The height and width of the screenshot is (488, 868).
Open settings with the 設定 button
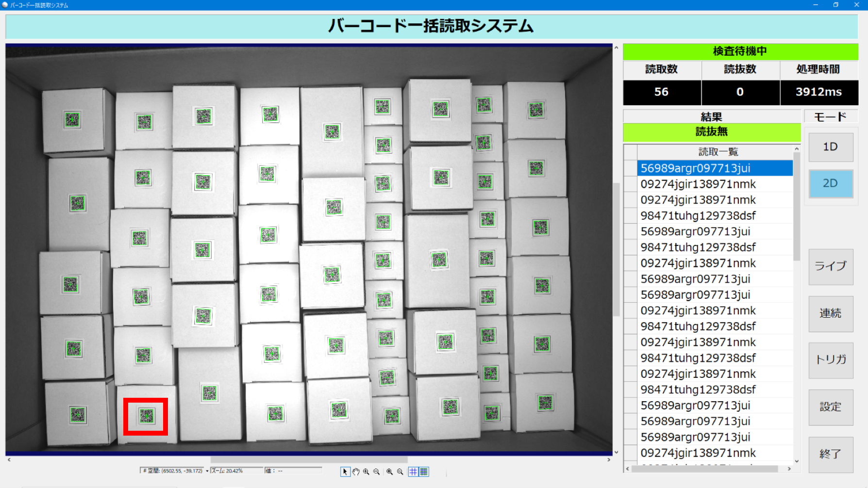[831, 407]
